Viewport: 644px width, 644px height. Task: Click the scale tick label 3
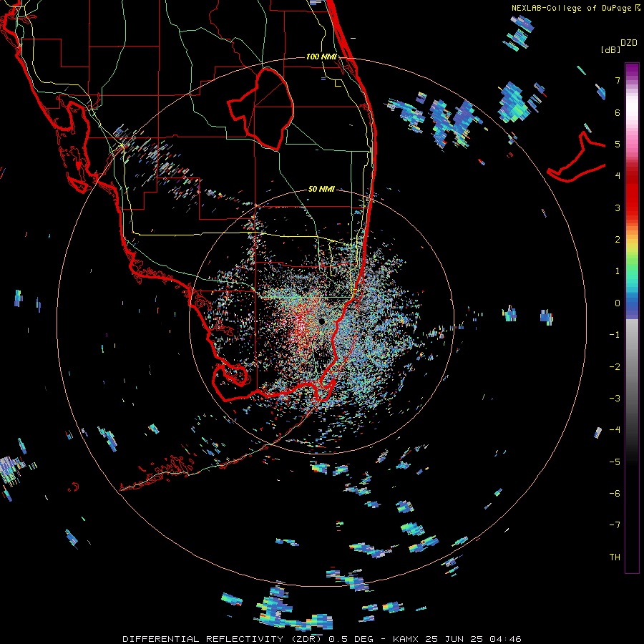point(618,208)
